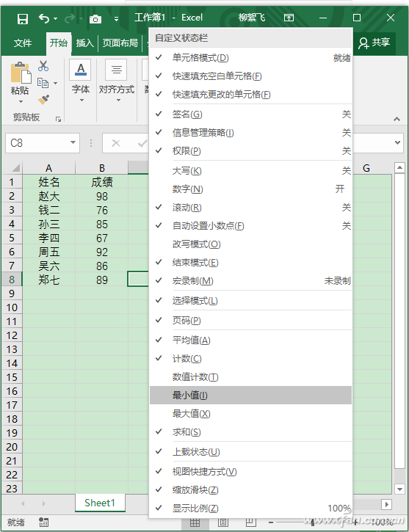Image resolution: width=409 pixels, height=532 pixels.
Task: Click the Paste clipboard icon
Action: (21, 72)
